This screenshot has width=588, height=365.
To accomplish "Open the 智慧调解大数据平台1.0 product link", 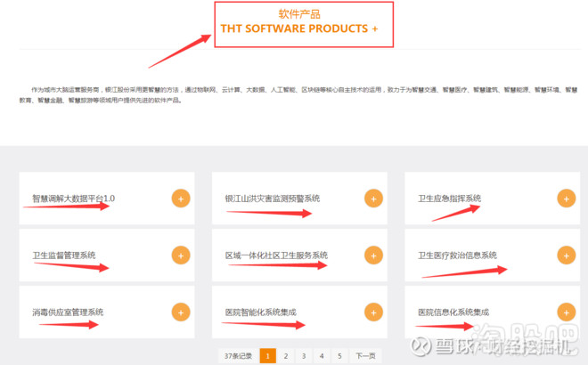I will click(74, 199).
